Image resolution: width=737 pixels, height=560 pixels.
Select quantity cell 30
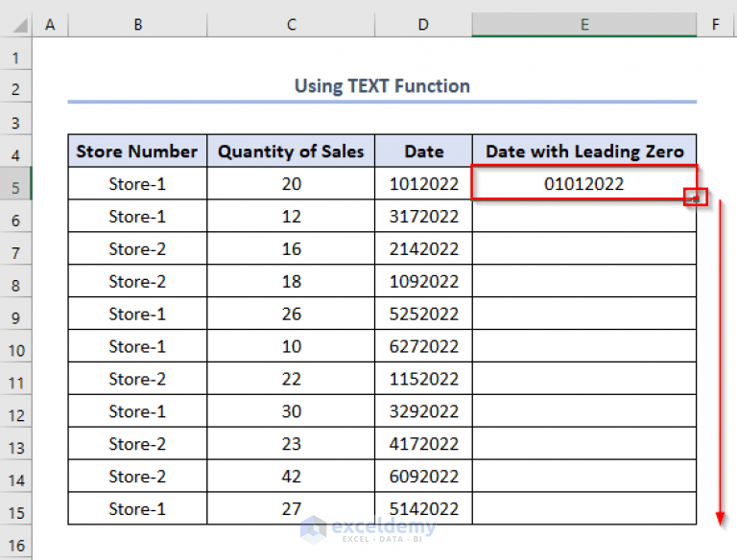pyautogui.click(x=291, y=411)
